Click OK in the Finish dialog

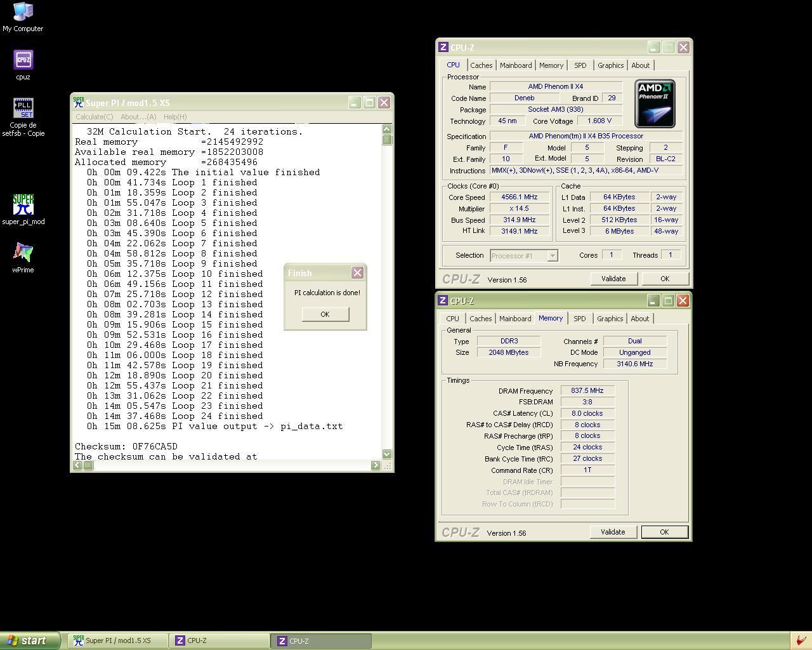point(325,314)
